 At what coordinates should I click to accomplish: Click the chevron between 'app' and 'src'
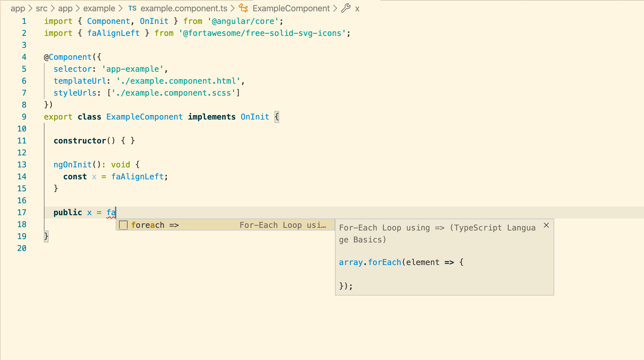[x=30, y=8]
